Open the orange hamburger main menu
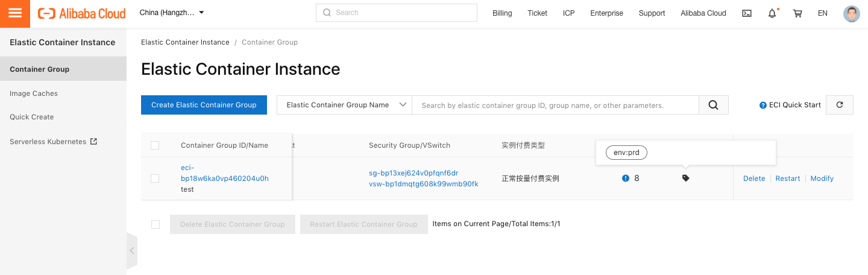868x275 pixels. tap(15, 13)
